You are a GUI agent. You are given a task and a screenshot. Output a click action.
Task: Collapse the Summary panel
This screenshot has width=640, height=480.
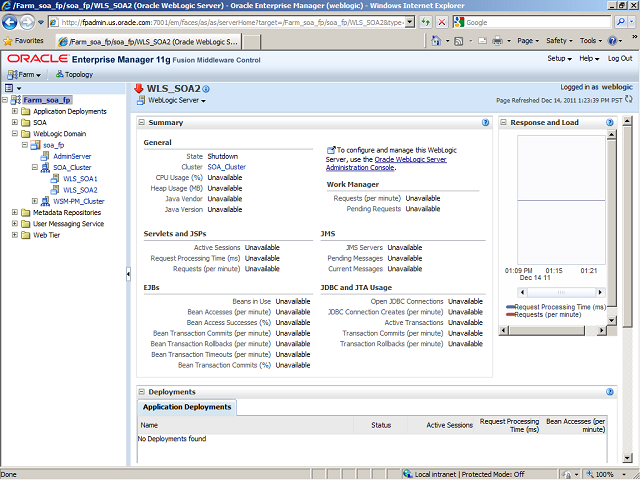[142, 122]
